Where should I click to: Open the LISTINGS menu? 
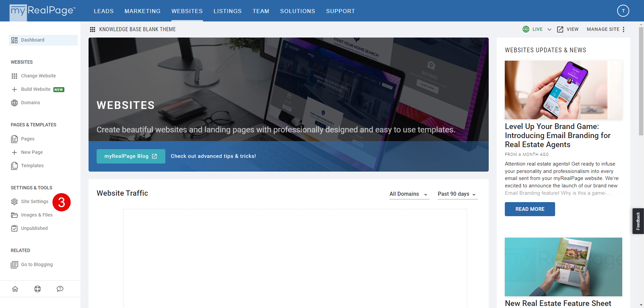click(x=227, y=11)
